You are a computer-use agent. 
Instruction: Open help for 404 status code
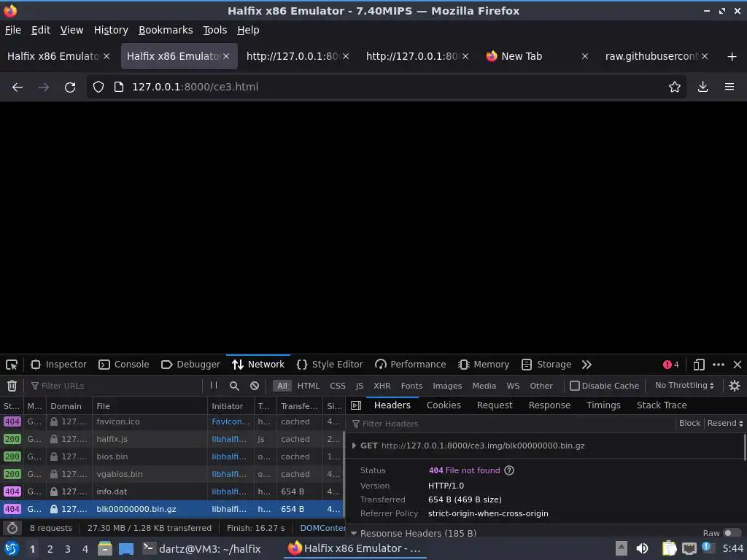tap(509, 470)
